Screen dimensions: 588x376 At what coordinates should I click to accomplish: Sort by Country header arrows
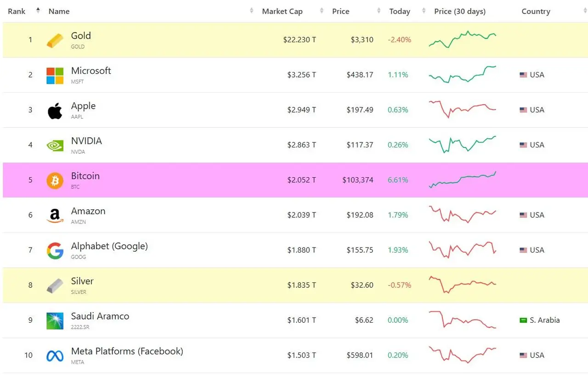click(585, 11)
